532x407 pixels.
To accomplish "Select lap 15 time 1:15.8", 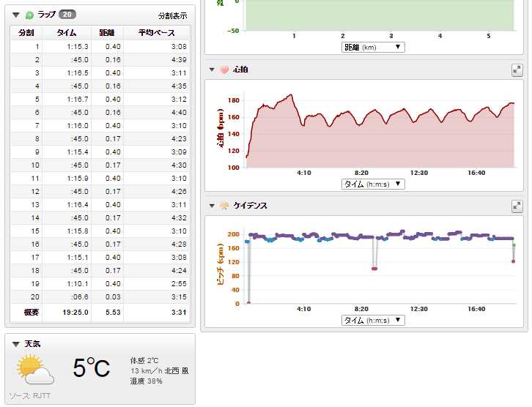I will (x=78, y=231).
